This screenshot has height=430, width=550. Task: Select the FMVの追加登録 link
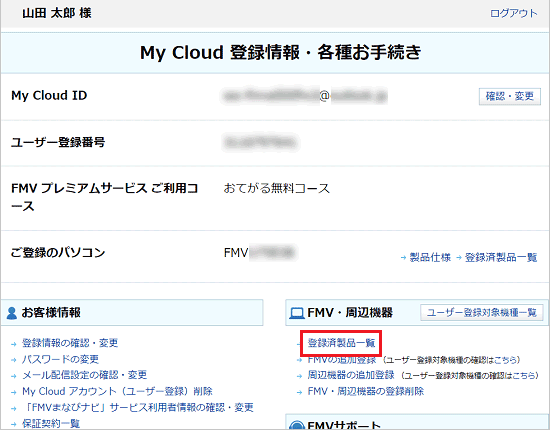point(342,360)
